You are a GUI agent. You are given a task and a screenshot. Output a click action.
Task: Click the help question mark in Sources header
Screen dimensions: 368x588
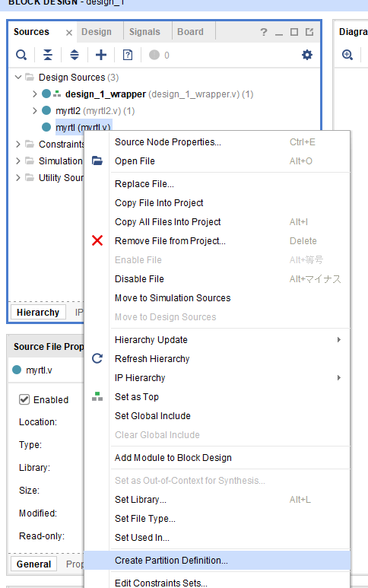point(264,32)
